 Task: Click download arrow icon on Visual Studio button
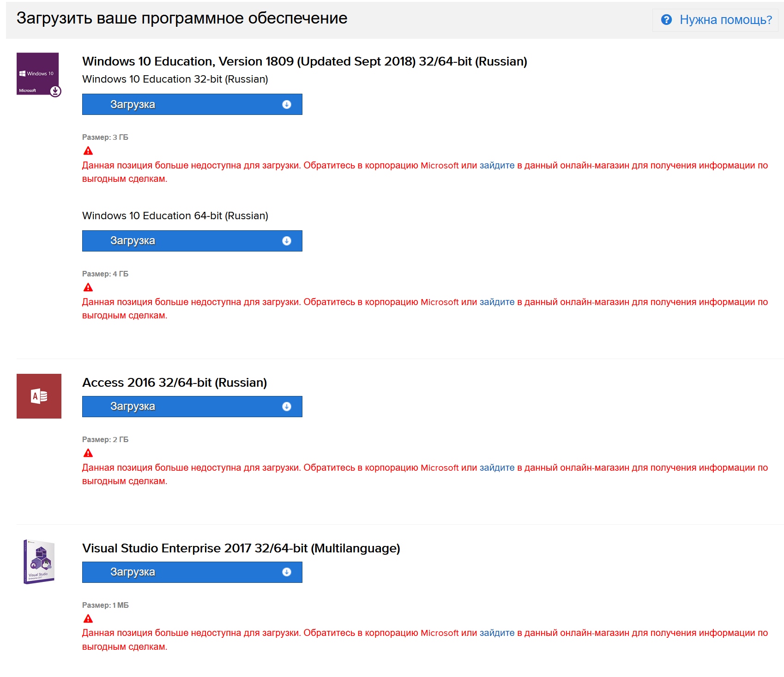coord(287,572)
